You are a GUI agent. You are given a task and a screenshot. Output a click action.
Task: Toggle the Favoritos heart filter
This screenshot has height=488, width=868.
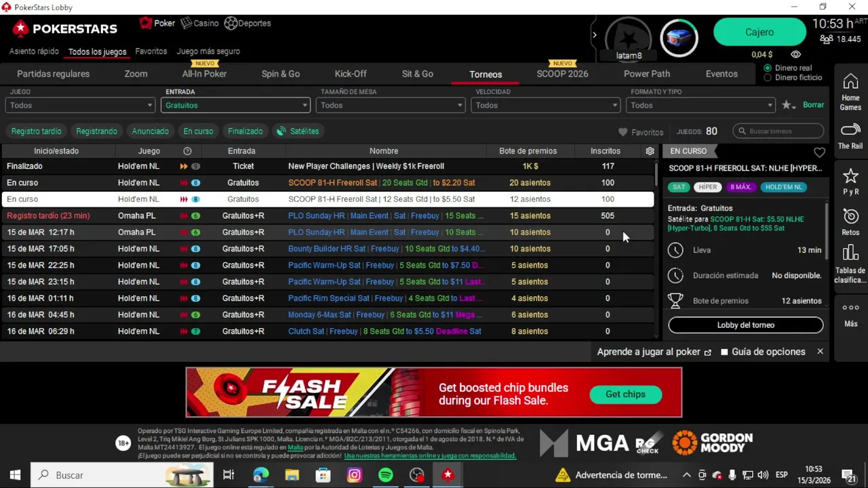coord(641,132)
